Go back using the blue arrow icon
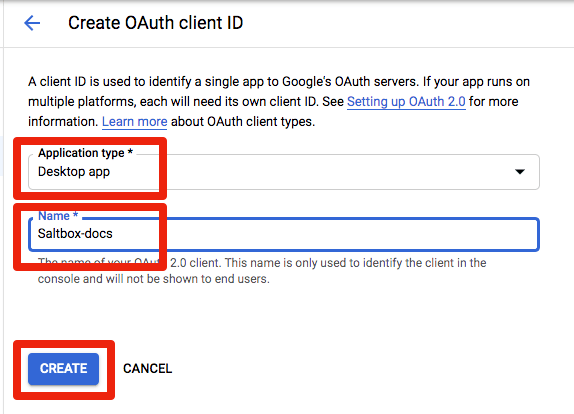 [x=32, y=23]
